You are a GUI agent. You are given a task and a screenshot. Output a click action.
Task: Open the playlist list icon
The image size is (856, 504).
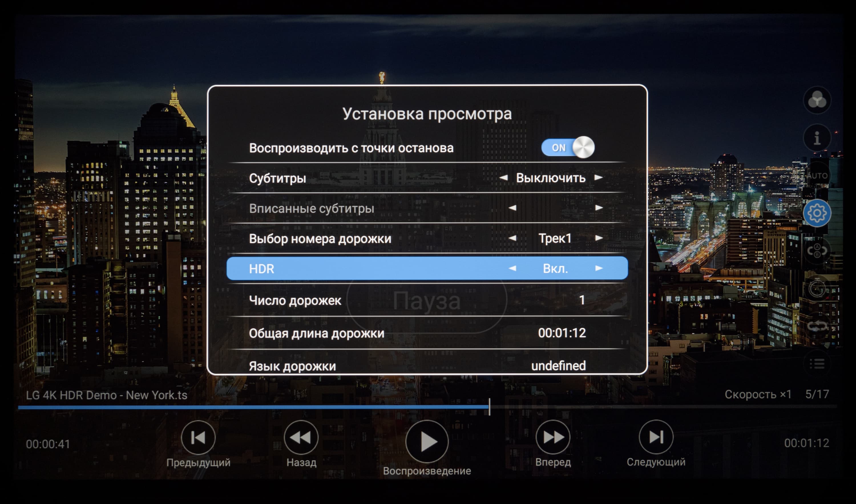[817, 364]
